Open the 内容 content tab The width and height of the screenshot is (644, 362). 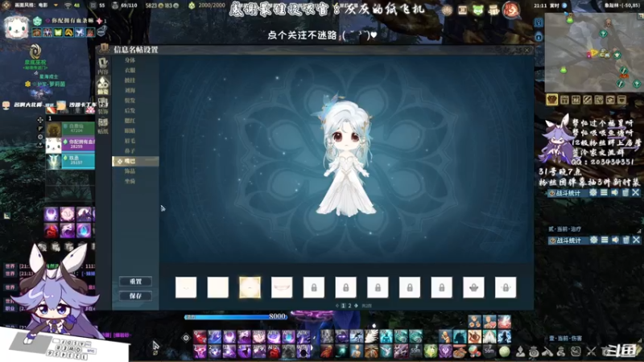(x=103, y=65)
